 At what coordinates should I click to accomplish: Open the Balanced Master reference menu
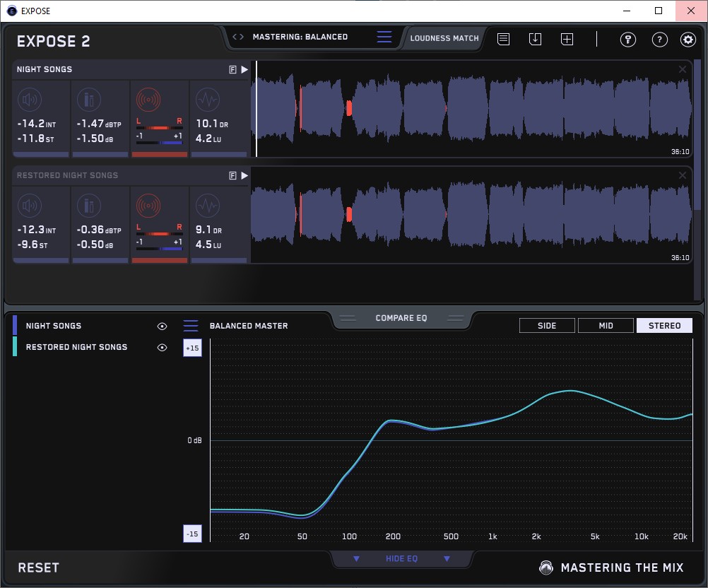point(191,326)
